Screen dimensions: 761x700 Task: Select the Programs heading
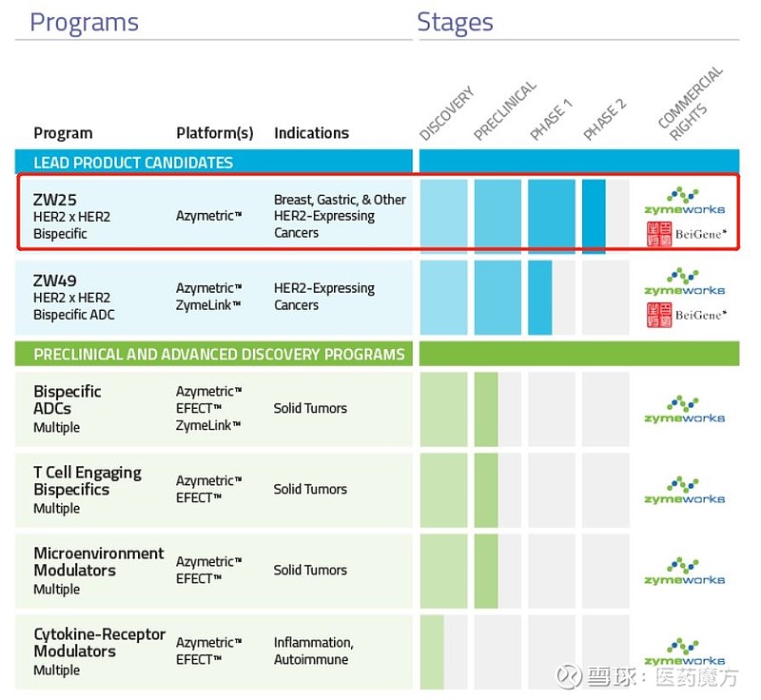pyautogui.click(x=84, y=22)
